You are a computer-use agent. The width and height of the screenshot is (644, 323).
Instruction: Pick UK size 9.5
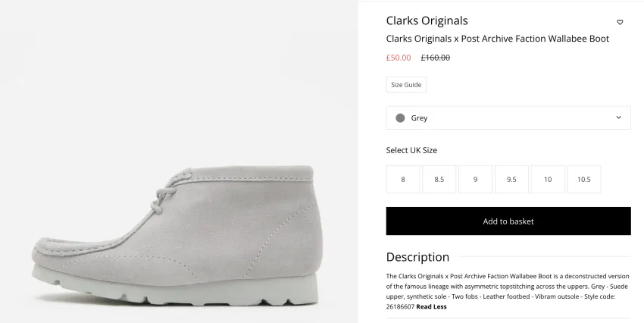point(511,179)
